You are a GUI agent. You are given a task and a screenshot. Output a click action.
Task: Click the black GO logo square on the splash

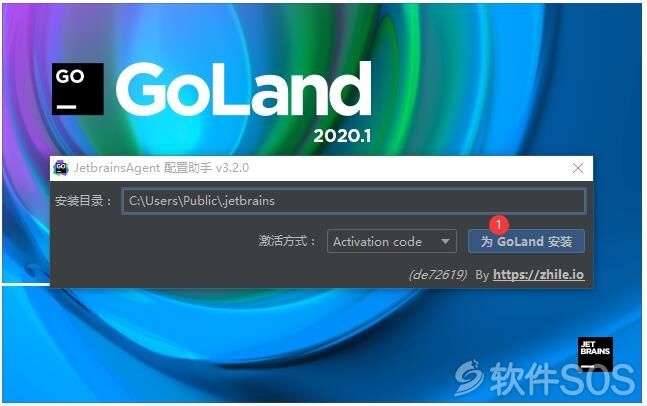[x=78, y=89]
